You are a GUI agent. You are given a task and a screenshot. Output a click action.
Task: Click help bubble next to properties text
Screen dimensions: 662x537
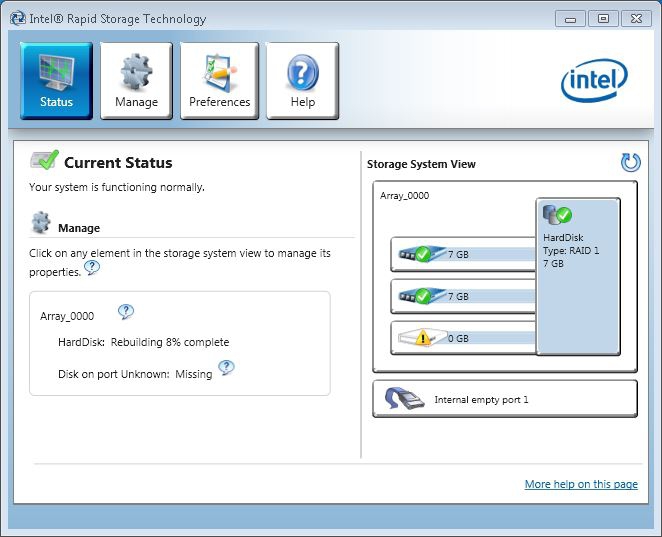tap(92, 268)
